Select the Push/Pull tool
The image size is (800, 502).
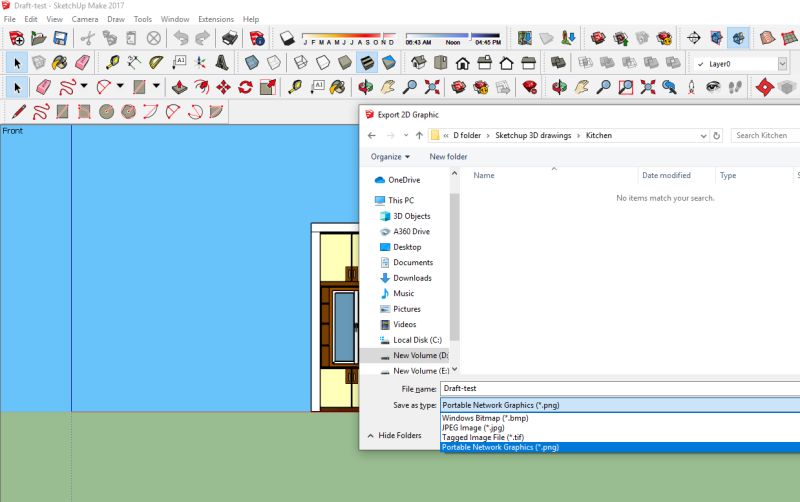(179, 87)
